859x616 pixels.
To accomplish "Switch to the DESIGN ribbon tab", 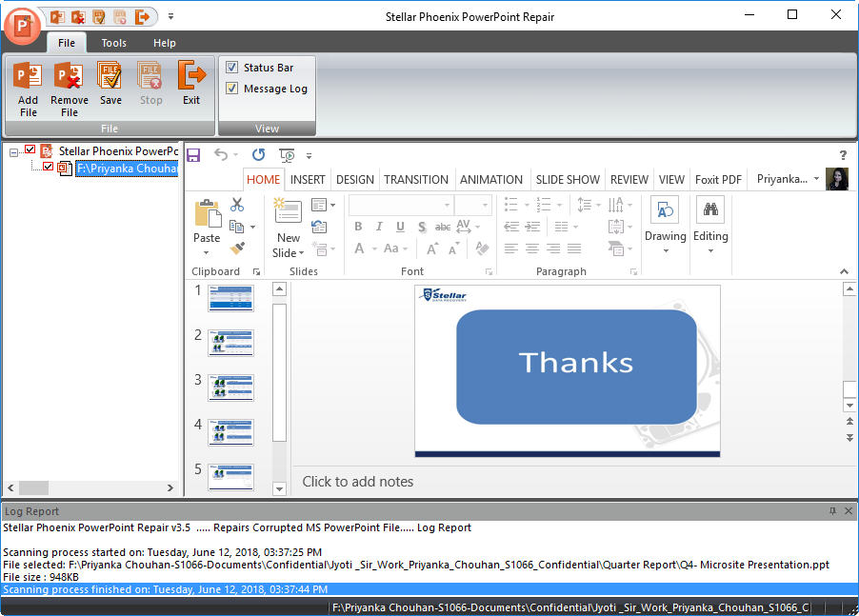I will [355, 180].
